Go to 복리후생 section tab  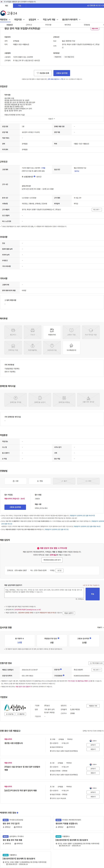[x=68, y=25]
